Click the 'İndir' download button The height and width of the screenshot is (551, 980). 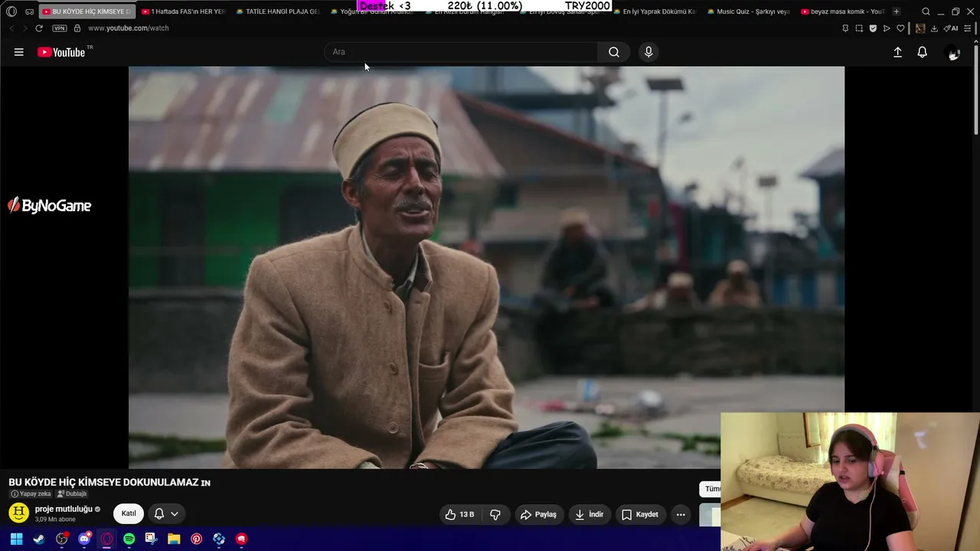pyautogui.click(x=590, y=514)
